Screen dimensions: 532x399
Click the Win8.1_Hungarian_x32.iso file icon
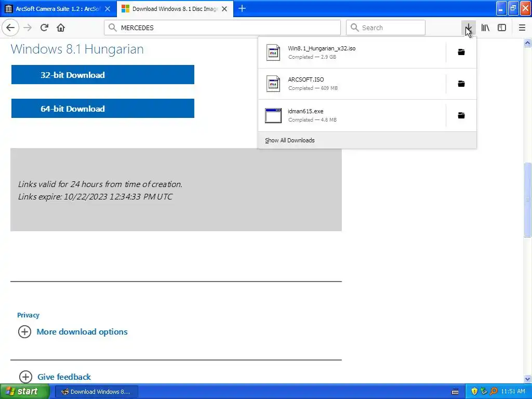coord(273,52)
